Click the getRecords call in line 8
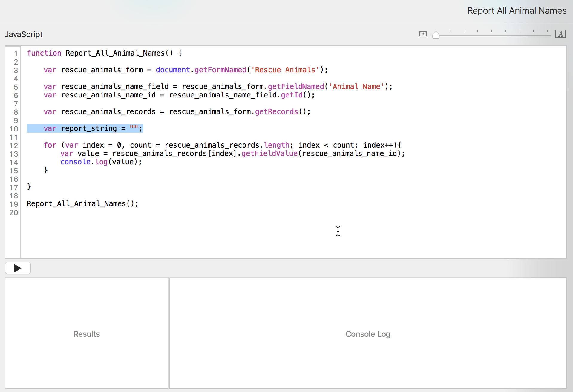The width and height of the screenshot is (573, 392). pos(276,112)
